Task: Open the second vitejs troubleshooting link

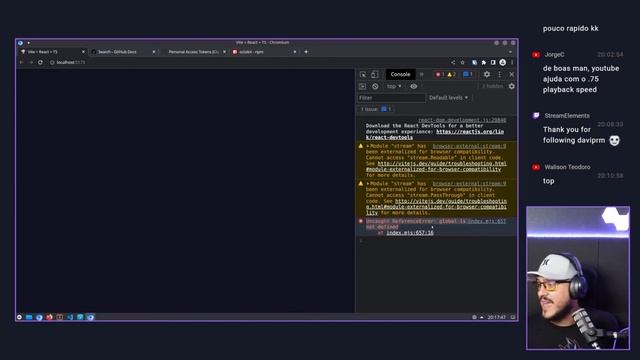Action: point(436,207)
